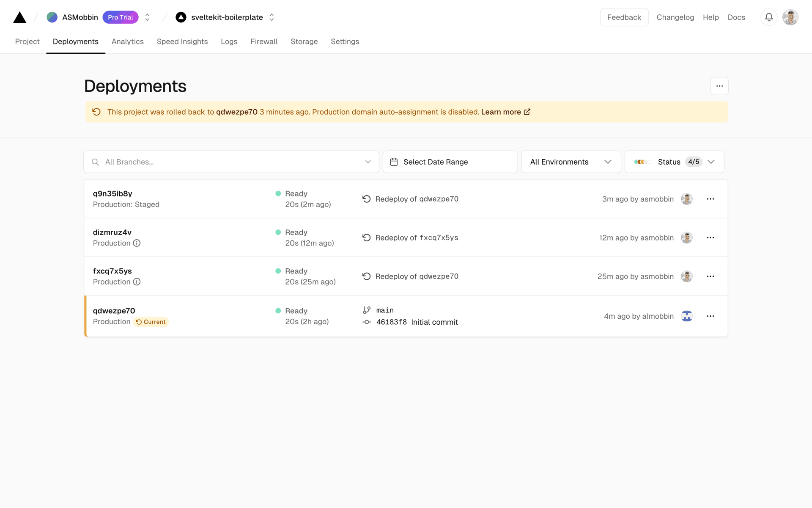This screenshot has width=812, height=508.
Task: Open commit 46183f8 Initial commit
Action: tap(417, 322)
